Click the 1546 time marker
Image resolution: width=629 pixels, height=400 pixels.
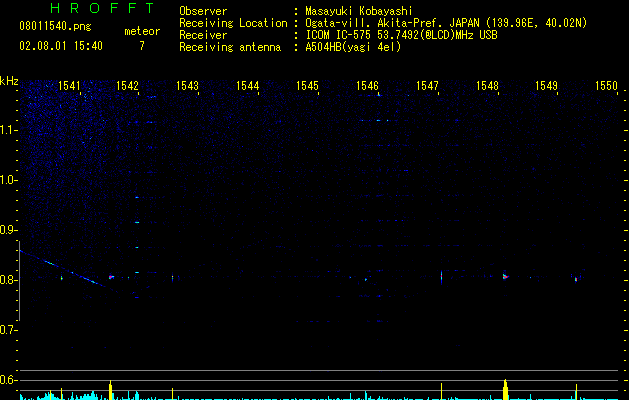[x=367, y=86]
